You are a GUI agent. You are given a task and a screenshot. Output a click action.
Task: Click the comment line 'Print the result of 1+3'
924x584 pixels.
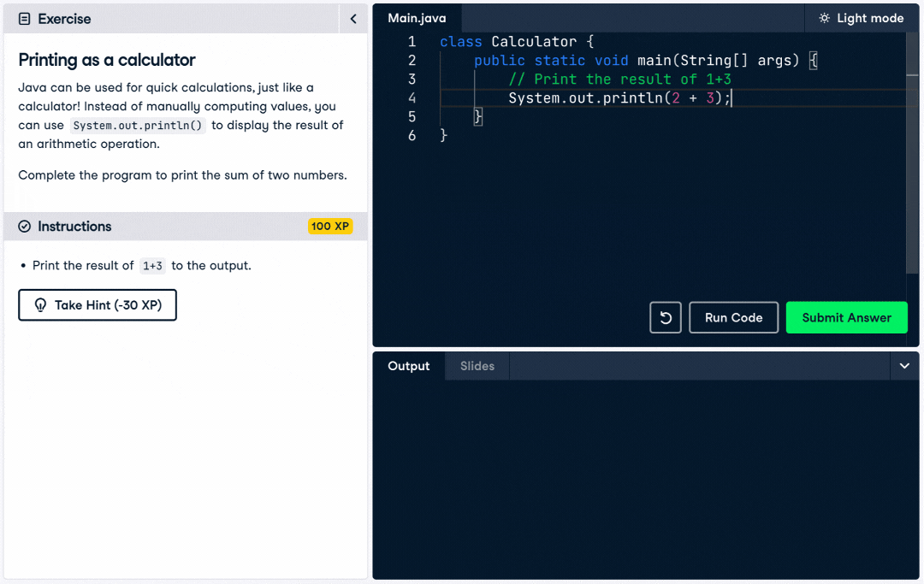[x=620, y=79]
